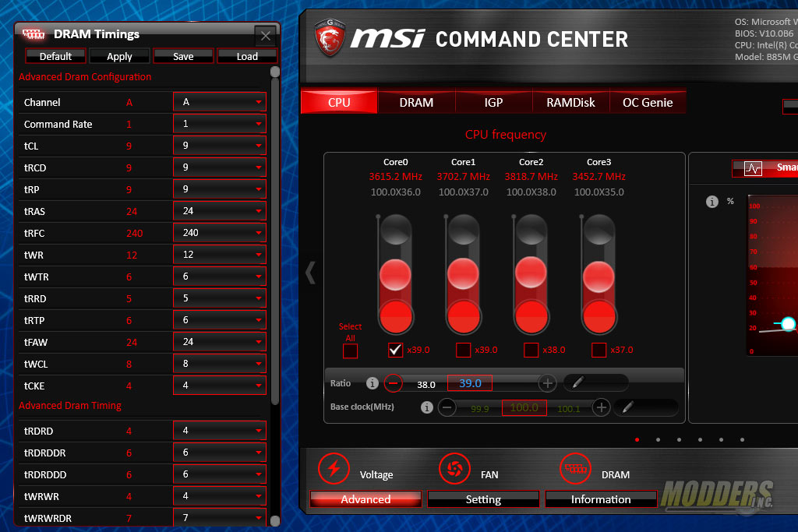Open the tRTP dropdown
Image resolution: width=798 pixels, height=532 pixels.
click(x=219, y=320)
